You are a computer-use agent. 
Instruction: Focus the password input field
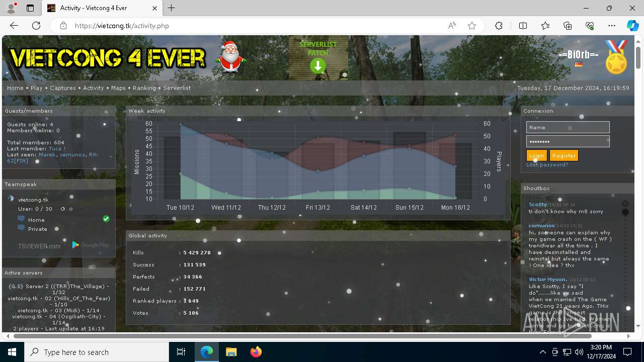click(568, 141)
